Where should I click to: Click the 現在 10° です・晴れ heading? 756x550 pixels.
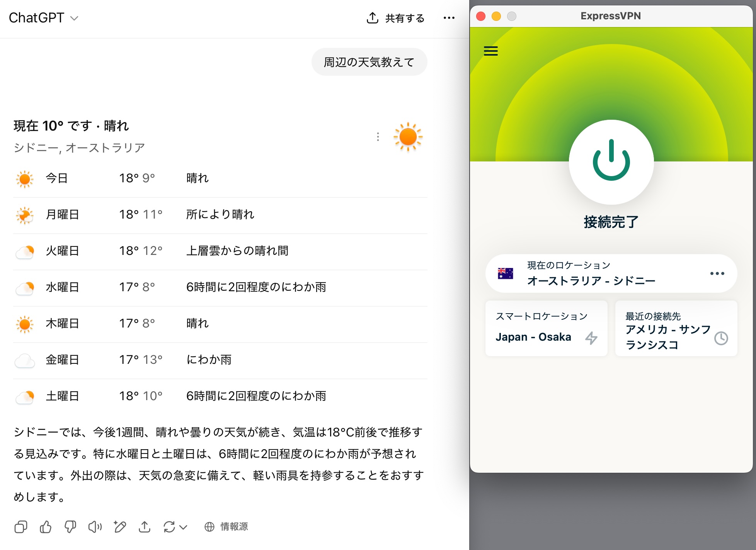[x=71, y=126]
